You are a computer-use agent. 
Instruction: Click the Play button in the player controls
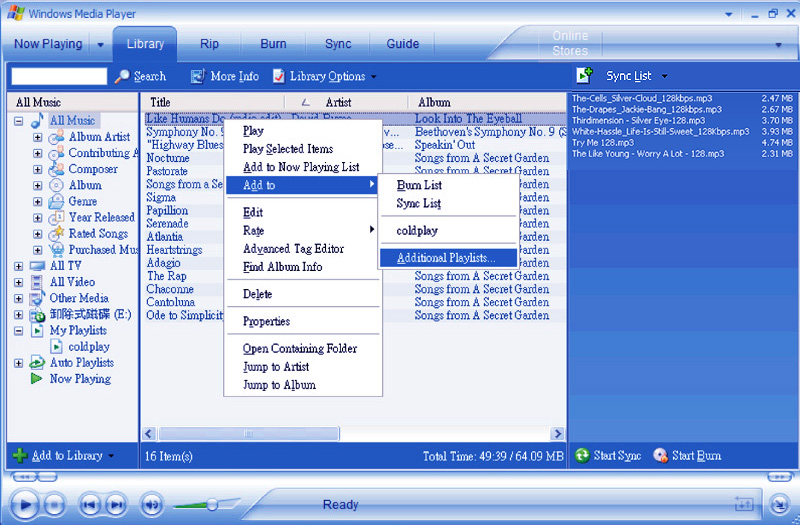[x=24, y=505]
